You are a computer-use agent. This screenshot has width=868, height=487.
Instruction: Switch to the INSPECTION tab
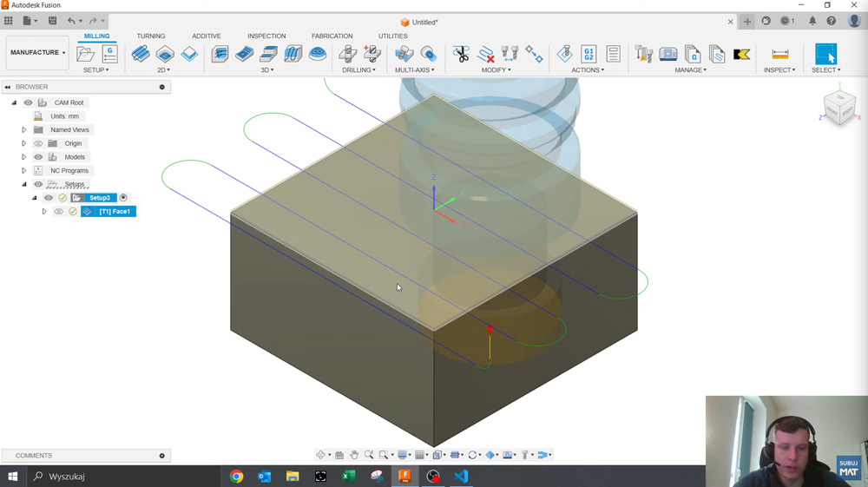click(266, 36)
